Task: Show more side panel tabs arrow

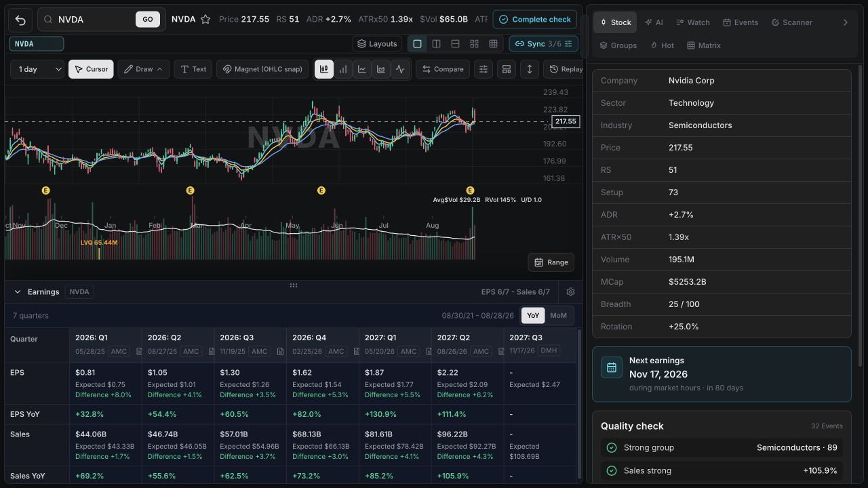Action: tap(845, 22)
